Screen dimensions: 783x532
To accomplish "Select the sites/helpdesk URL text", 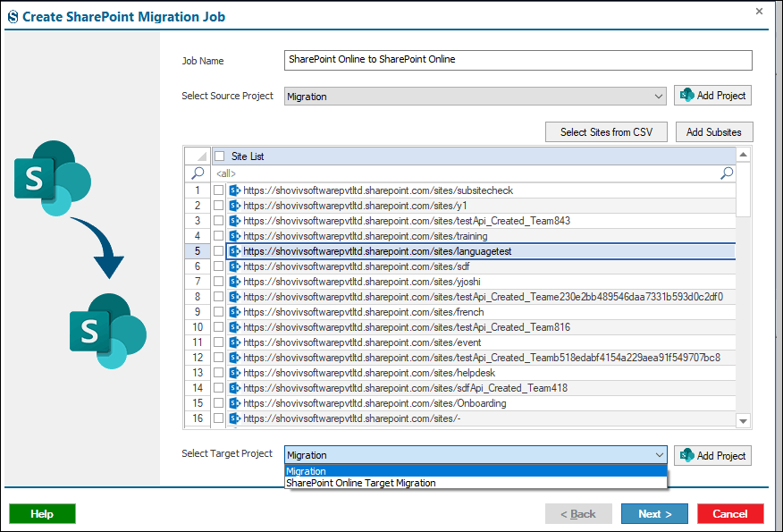I will [369, 373].
